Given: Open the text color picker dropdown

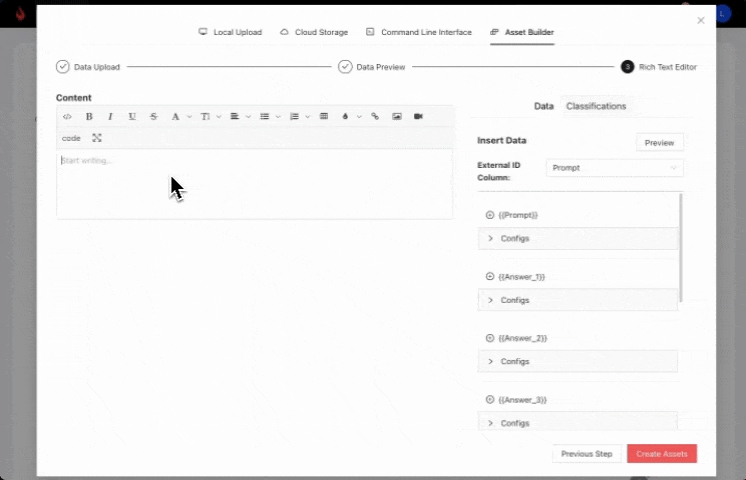Looking at the screenshot, I should [x=179, y=116].
